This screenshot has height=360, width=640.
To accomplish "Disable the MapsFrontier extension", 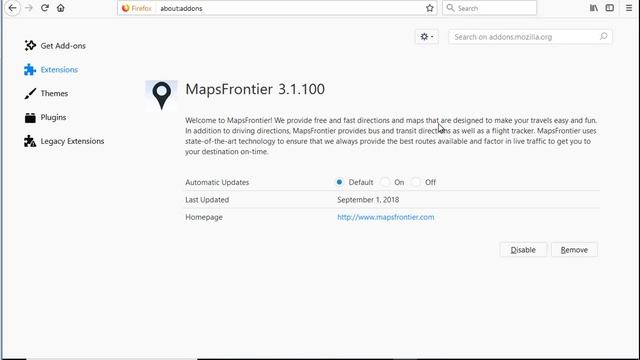I will tap(523, 250).
